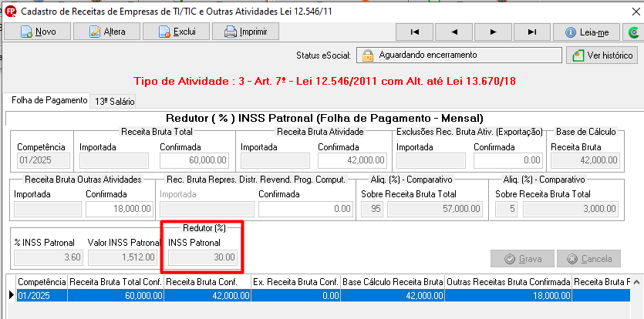Click Base Cálculo Receita Bruta column header

click(x=393, y=282)
